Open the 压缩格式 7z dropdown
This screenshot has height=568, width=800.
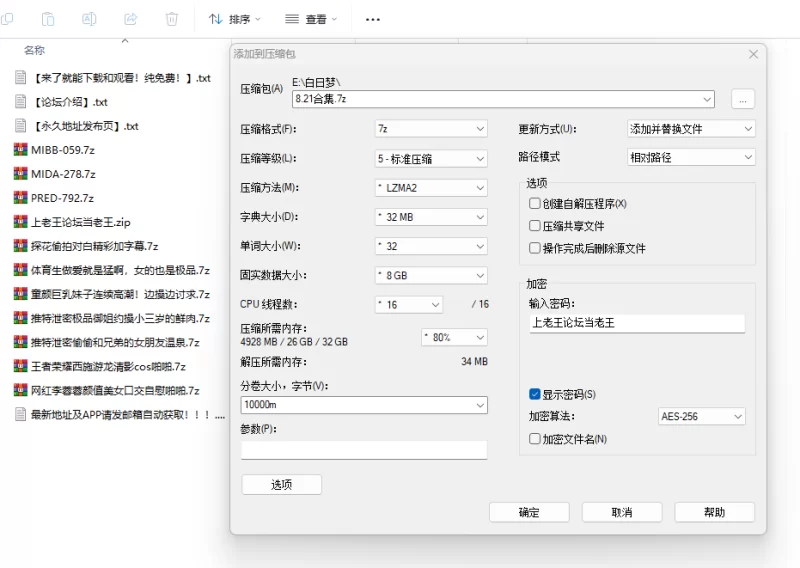click(431, 129)
